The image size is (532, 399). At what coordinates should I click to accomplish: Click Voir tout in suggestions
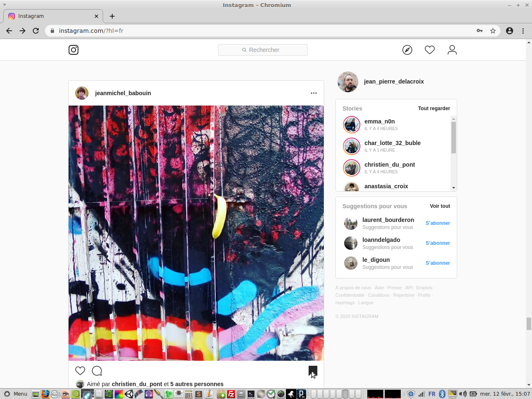click(x=440, y=206)
